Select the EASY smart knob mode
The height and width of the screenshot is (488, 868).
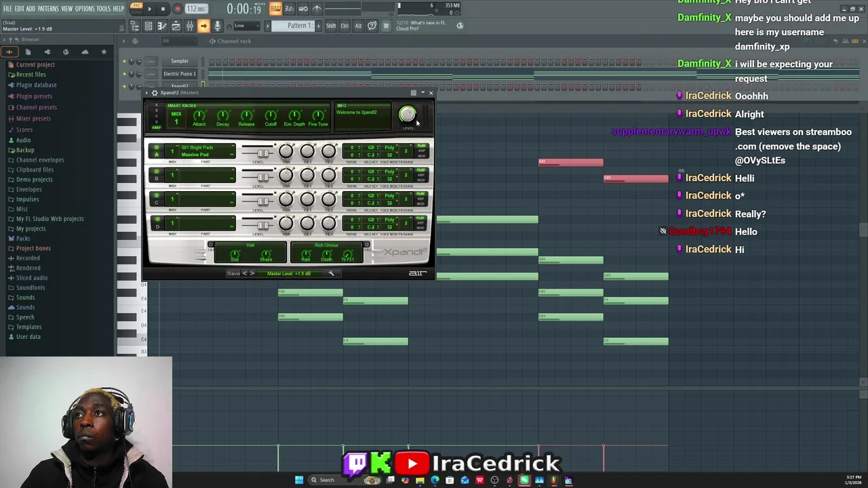(x=157, y=127)
